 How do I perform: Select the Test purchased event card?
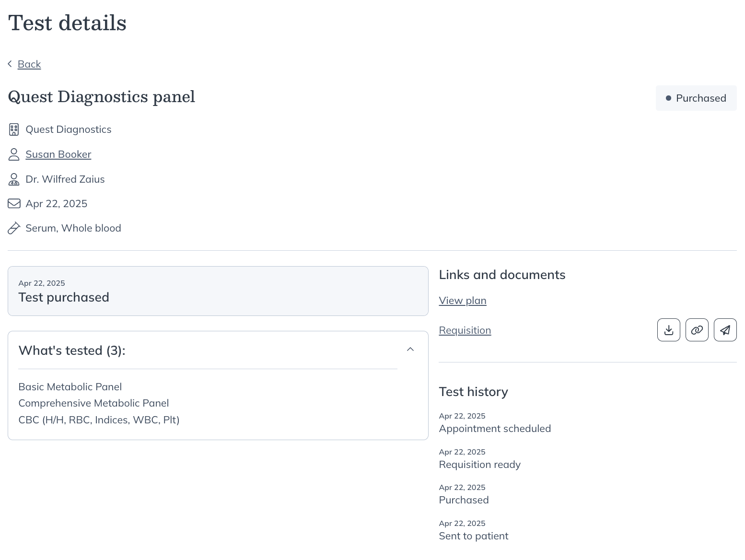tap(218, 291)
